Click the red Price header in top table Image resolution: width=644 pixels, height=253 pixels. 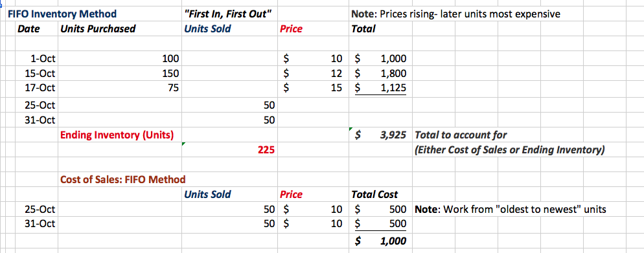[291, 29]
